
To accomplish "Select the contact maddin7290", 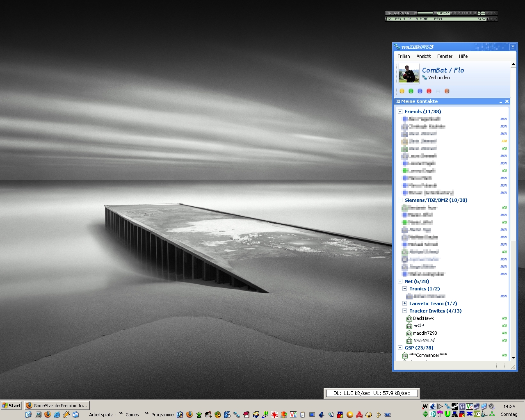I will click(425, 333).
